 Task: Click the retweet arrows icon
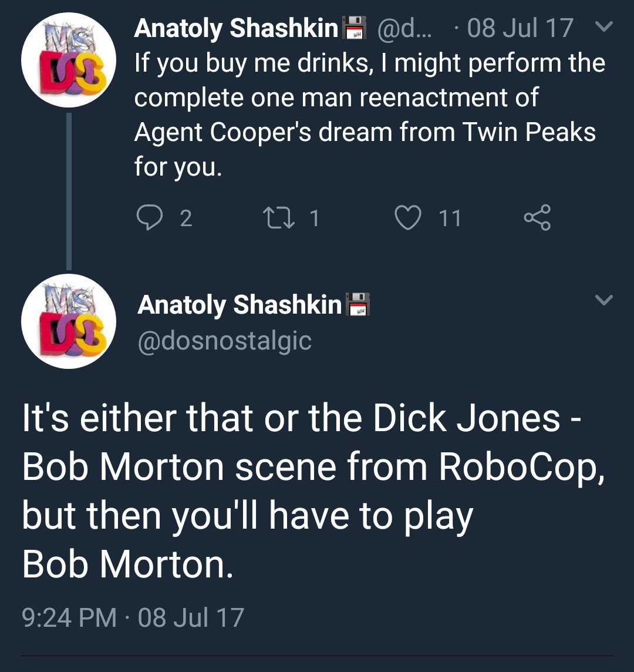278,218
